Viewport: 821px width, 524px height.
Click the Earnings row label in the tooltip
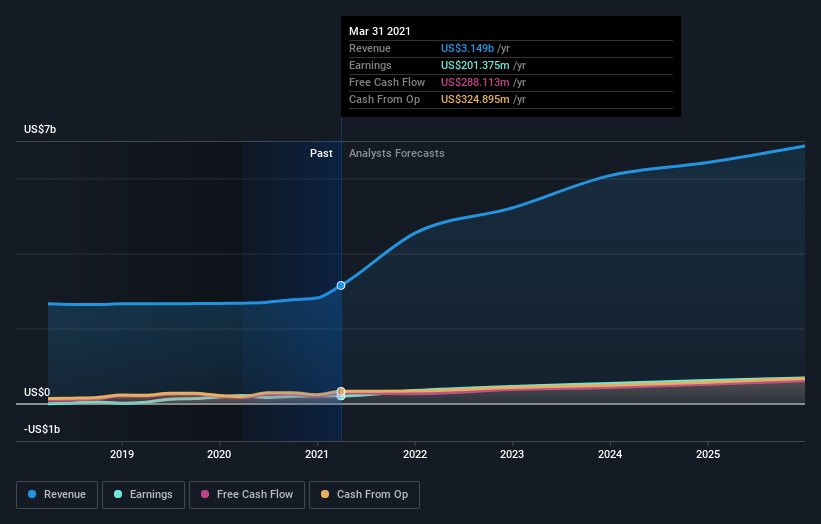point(370,65)
